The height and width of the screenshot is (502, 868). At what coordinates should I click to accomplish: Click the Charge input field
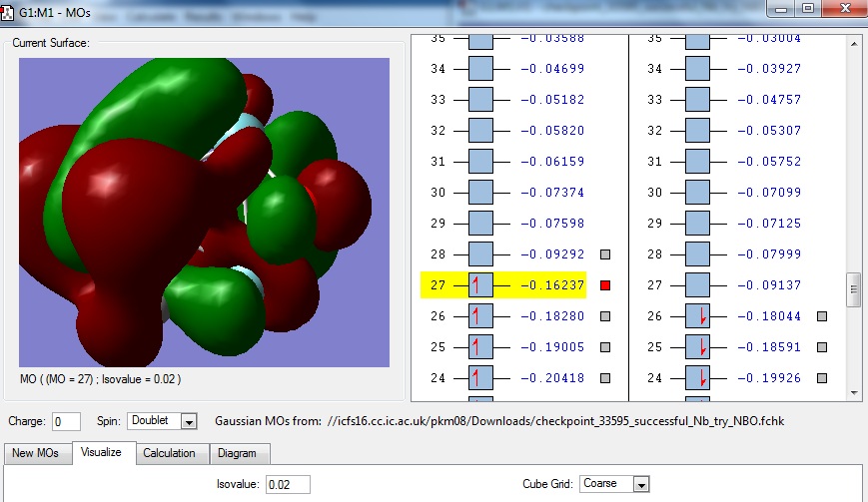67,422
